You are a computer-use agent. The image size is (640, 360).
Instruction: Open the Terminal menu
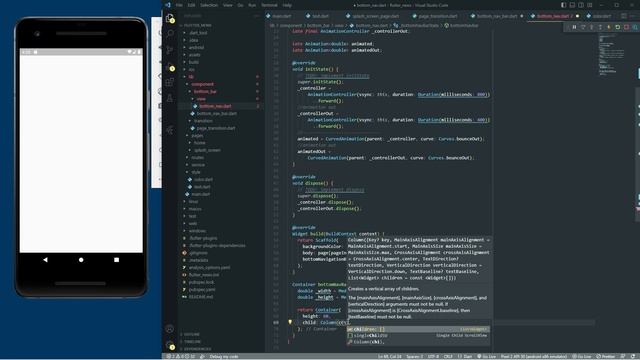(269, 5)
